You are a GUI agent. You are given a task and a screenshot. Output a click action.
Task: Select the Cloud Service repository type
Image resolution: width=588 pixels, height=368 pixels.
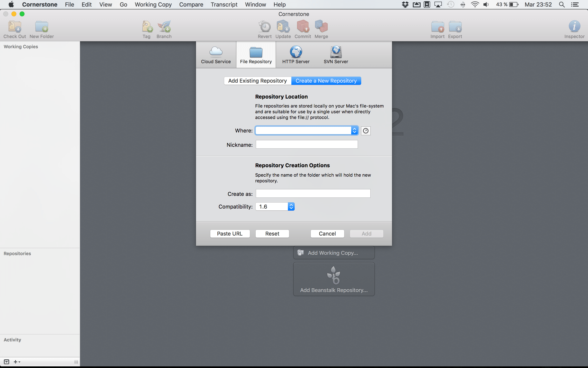pyautogui.click(x=216, y=55)
